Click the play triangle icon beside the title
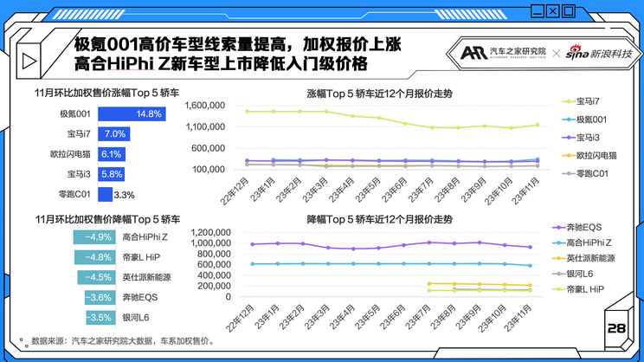The width and height of the screenshot is (644, 362). tap(29, 61)
